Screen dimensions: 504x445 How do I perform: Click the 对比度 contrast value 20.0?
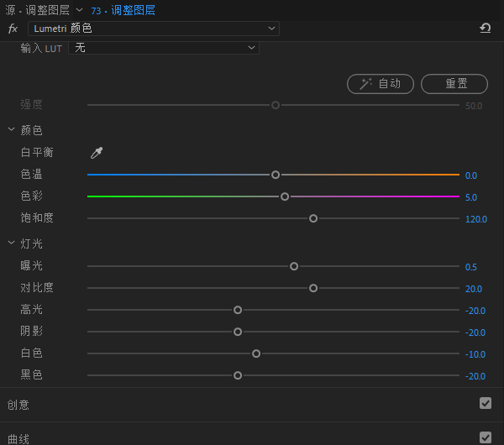(473, 289)
